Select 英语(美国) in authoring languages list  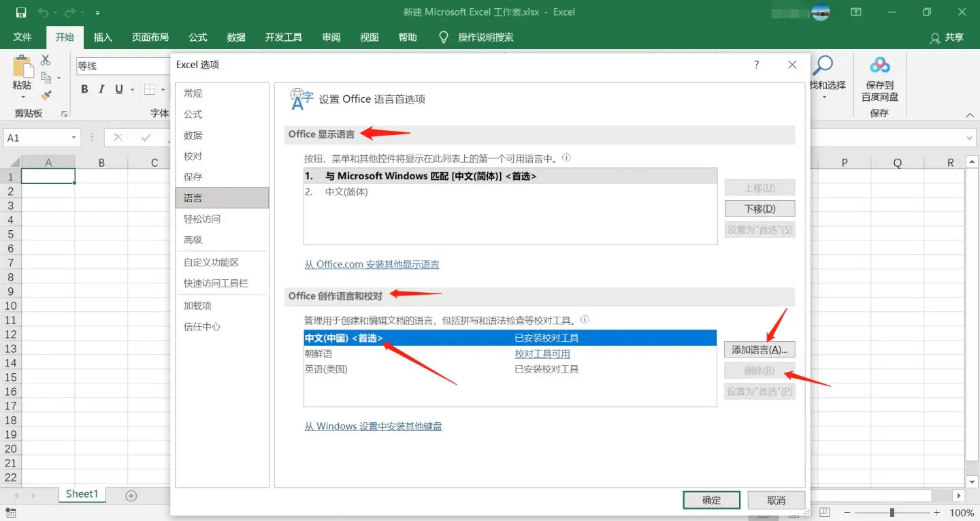pyautogui.click(x=510, y=369)
